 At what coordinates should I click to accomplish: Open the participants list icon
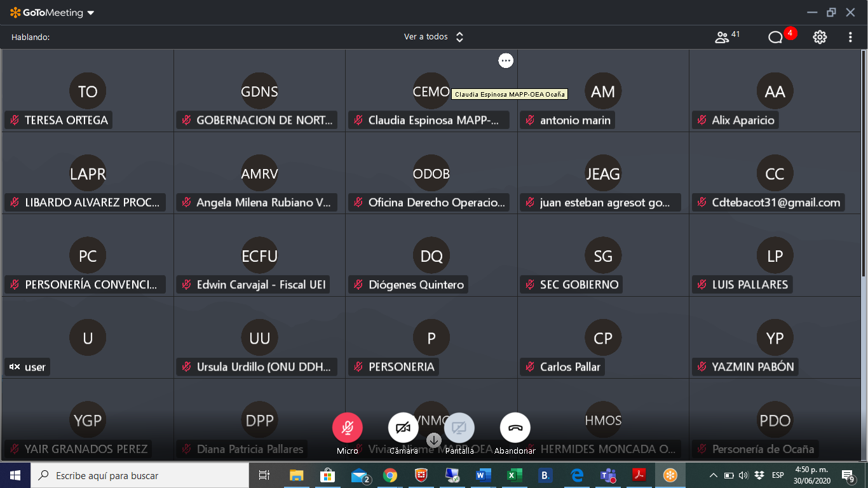[x=721, y=37]
